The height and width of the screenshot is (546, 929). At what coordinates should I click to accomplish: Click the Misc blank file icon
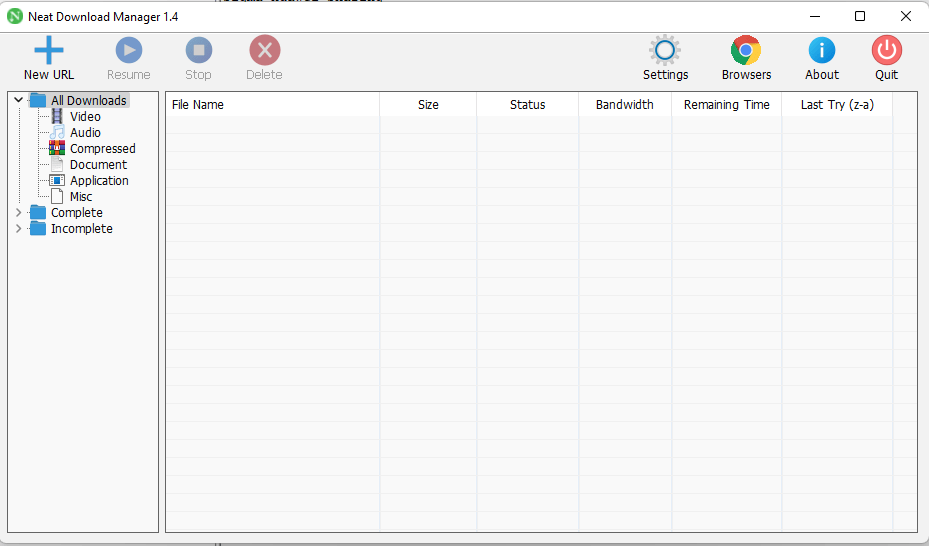click(x=57, y=196)
